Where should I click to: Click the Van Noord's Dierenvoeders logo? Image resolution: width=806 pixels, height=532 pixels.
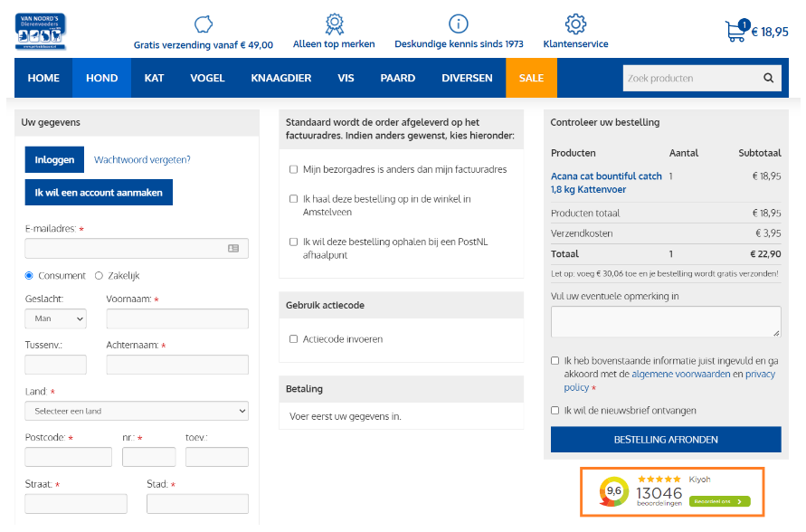coord(40,32)
